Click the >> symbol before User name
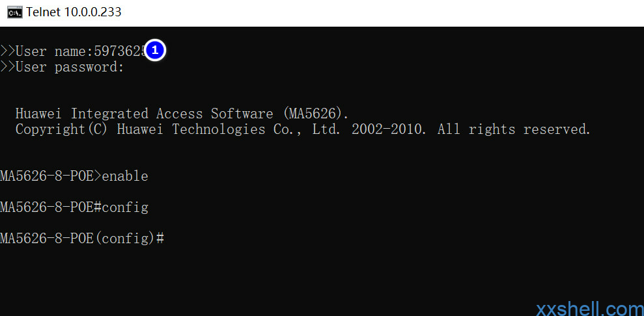This screenshot has width=644, height=316. tap(7, 51)
